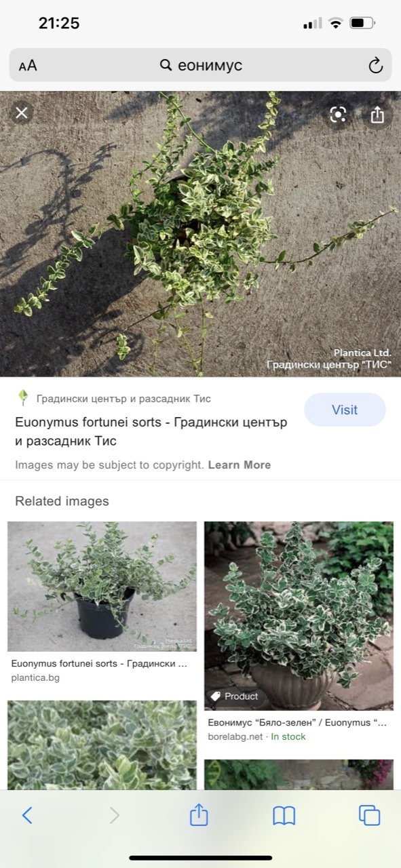
Task: Tap the forward arrow in Safari toolbar
Action: pos(114,814)
